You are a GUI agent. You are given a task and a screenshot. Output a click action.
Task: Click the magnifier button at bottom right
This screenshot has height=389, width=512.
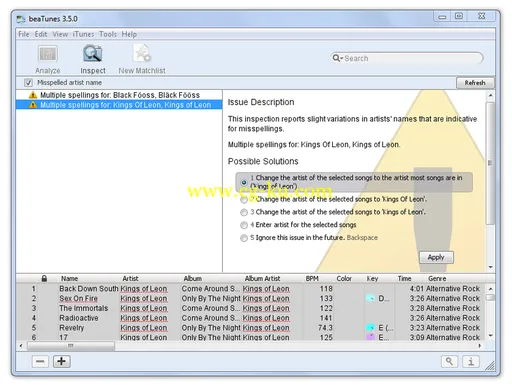pos(449,361)
